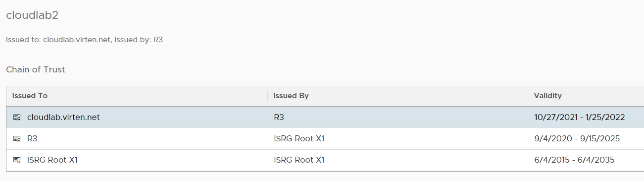Click the Chain of Trust heading

point(36,69)
